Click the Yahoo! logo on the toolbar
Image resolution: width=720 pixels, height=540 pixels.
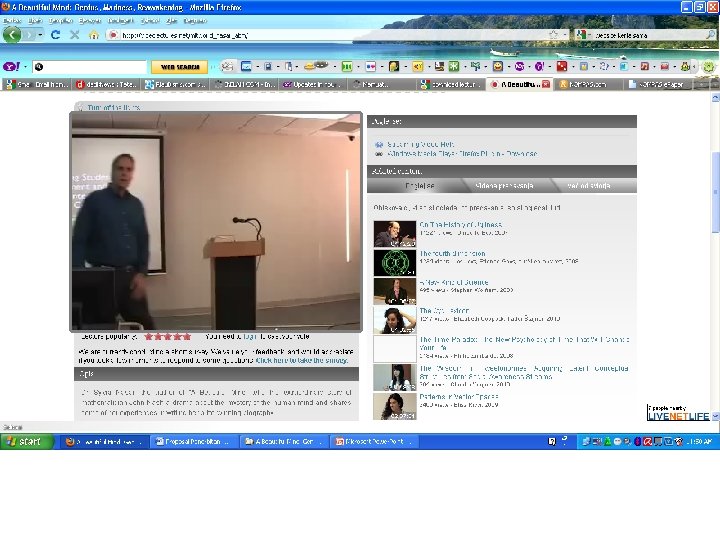coord(11,67)
